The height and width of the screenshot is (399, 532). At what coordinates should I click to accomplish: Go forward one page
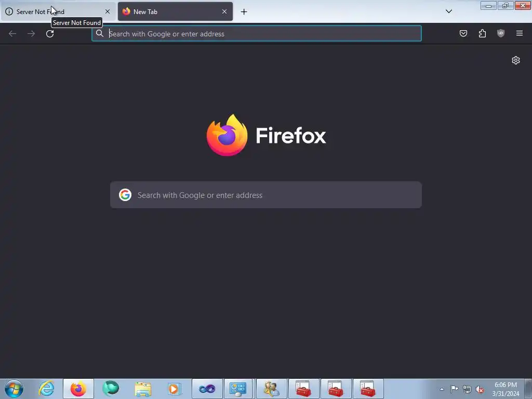coord(31,34)
